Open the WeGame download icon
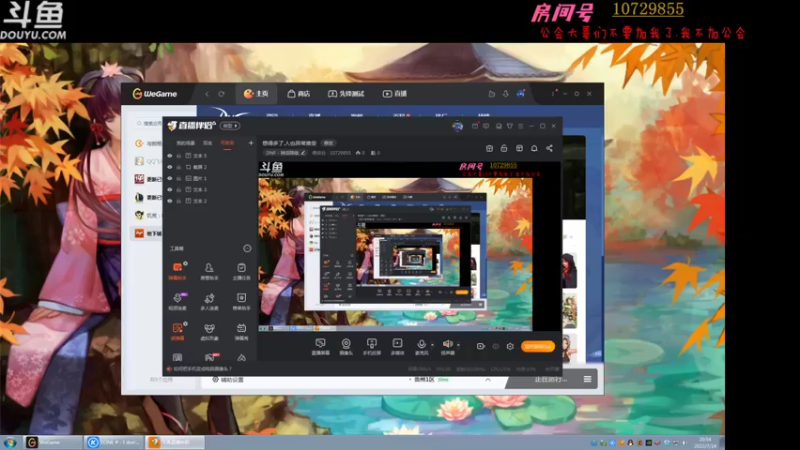The height and width of the screenshot is (450, 800). coord(506,94)
